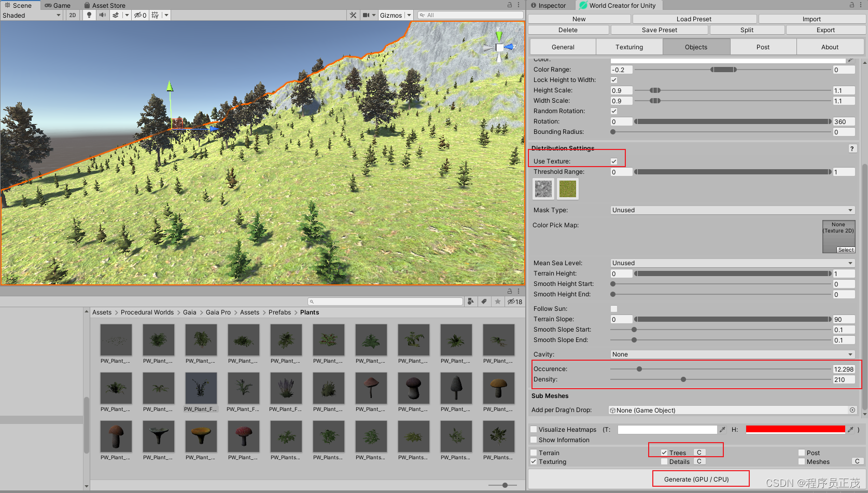Switch to the Game view tab
The image size is (868, 493).
pos(57,5)
